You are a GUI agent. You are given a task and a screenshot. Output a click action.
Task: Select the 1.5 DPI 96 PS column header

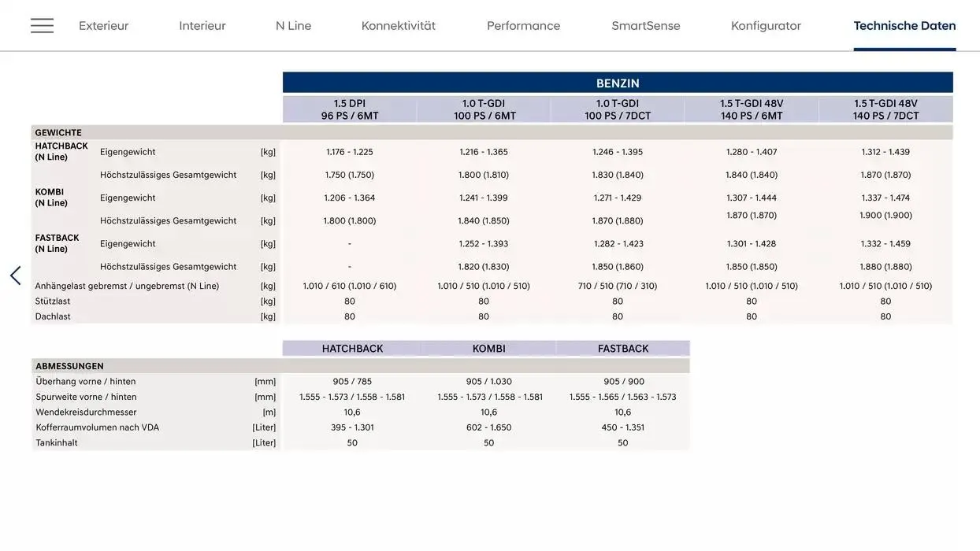point(350,109)
